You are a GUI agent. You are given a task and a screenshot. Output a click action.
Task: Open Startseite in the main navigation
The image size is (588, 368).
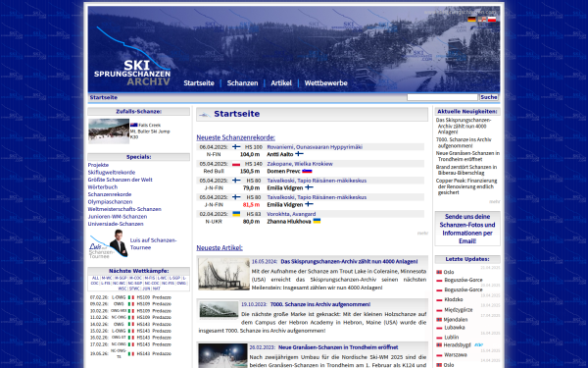click(x=199, y=83)
